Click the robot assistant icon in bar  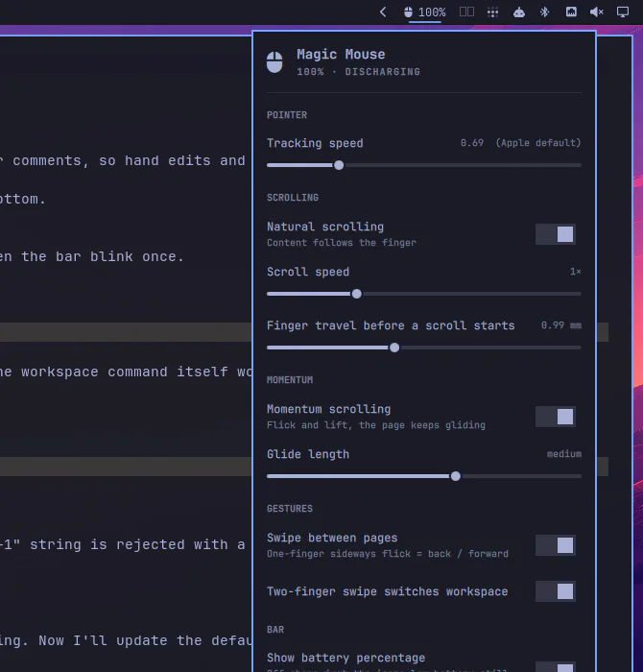[x=519, y=12]
